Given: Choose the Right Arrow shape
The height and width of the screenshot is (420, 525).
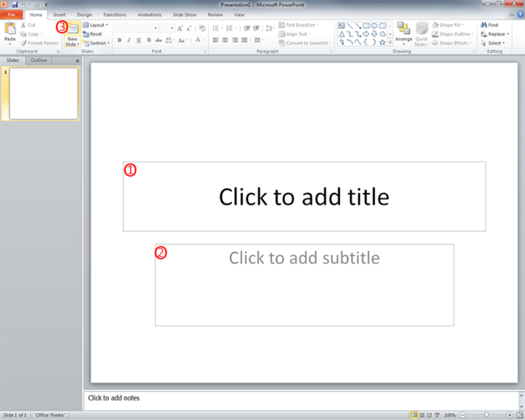Looking at the screenshot, I should 366,34.
